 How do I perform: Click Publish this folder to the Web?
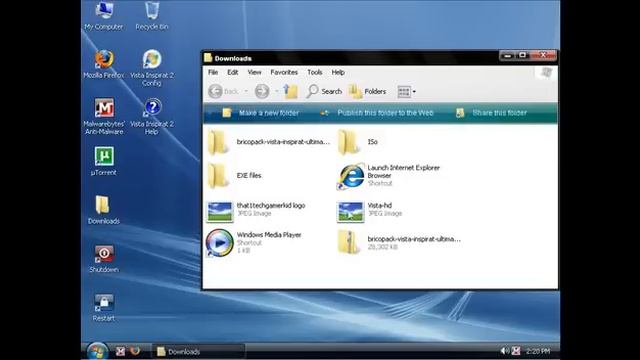[376, 113]
